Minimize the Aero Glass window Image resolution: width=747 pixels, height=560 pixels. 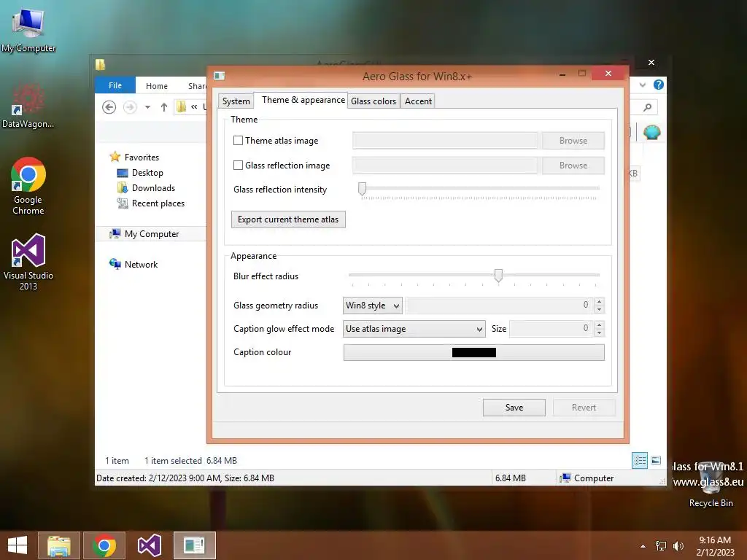(562, 74)
